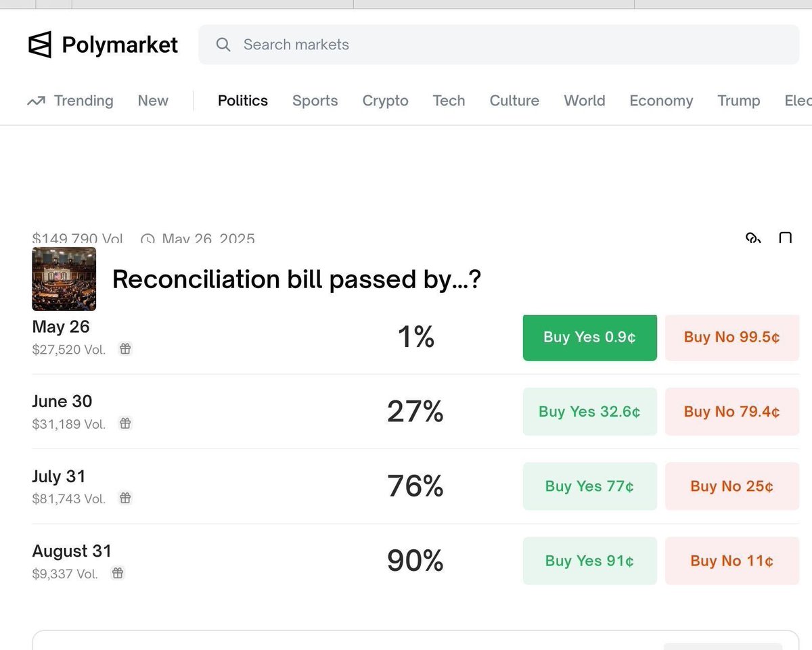This screenshot has width=812, height=650.
Task: Click the gift icon in July 31 row
Action: 125,498
